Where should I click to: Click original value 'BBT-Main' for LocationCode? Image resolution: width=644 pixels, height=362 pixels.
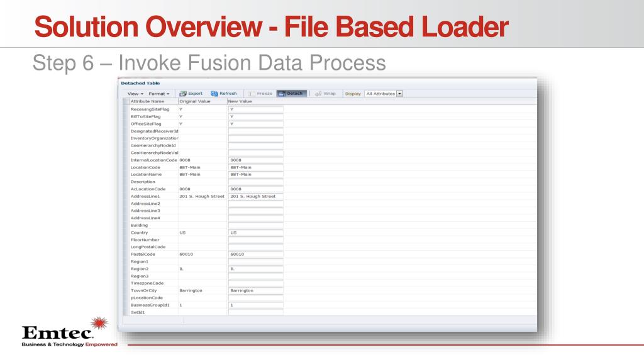(190, 167)
